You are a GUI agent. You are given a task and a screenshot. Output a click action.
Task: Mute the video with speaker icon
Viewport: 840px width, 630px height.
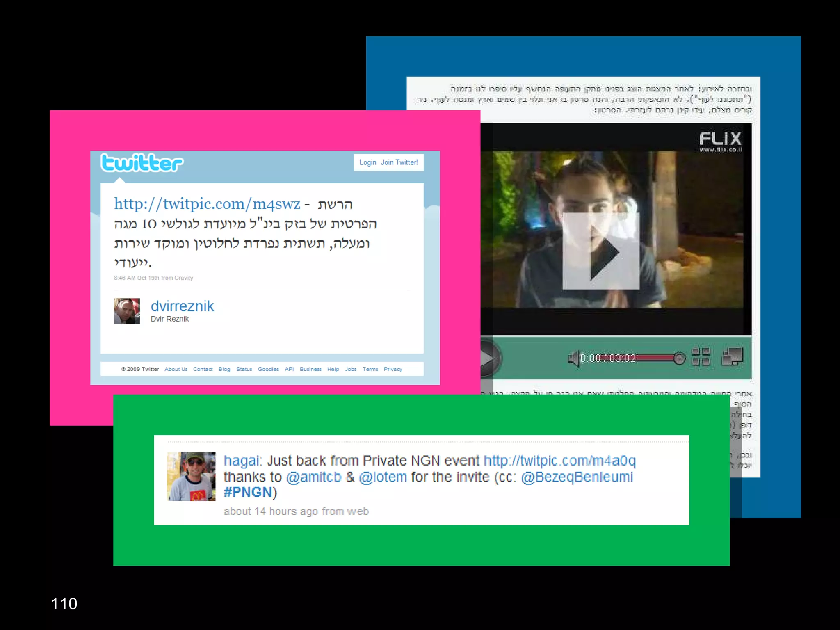(x=573, y=358)
